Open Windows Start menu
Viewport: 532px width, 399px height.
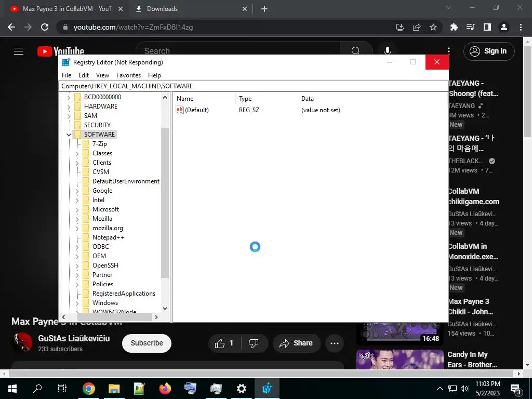pos(12,389)
